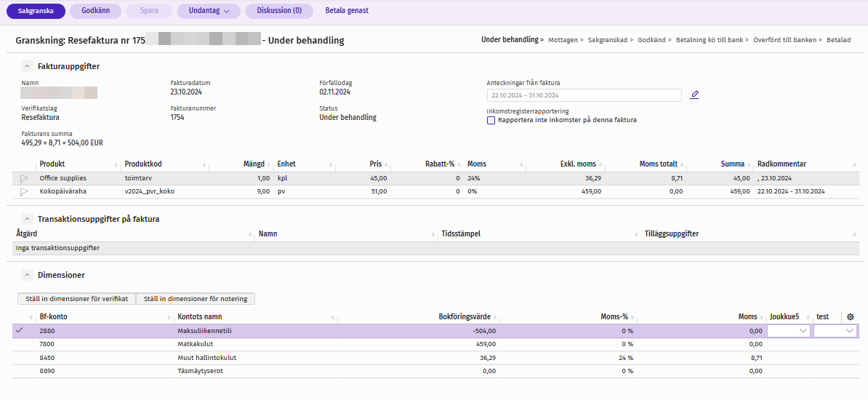This screenshot has height=400, width=868.
Task: Select the Godkänd status step
Action: [x=651, y=40]
